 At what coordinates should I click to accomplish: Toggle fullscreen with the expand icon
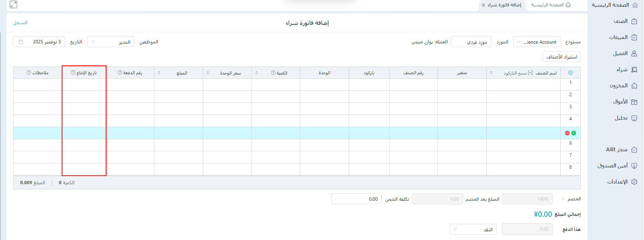tap(13, 5)
